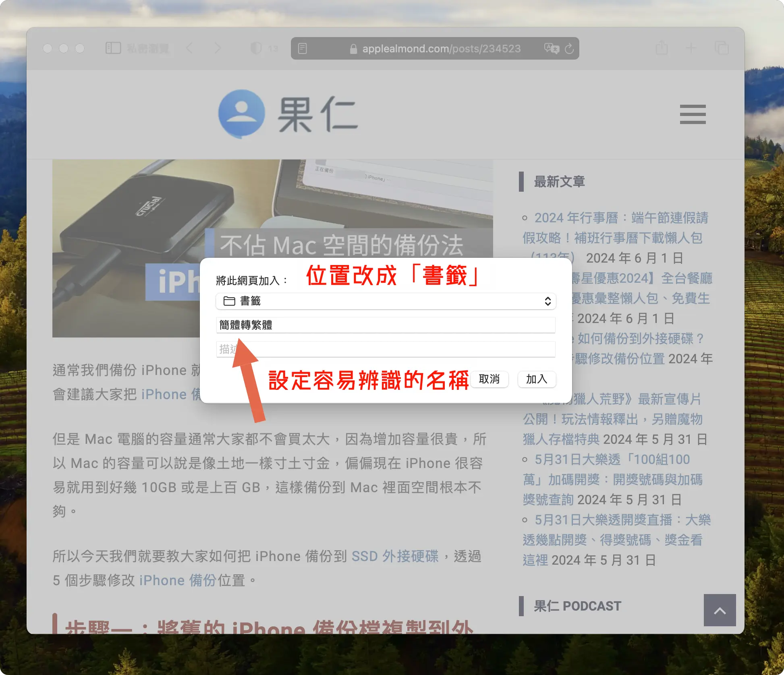The height and width of the screenshot is (675, 784).
Task: Show all tabs via the tab overview icon
Action: [x=722, y=48]
